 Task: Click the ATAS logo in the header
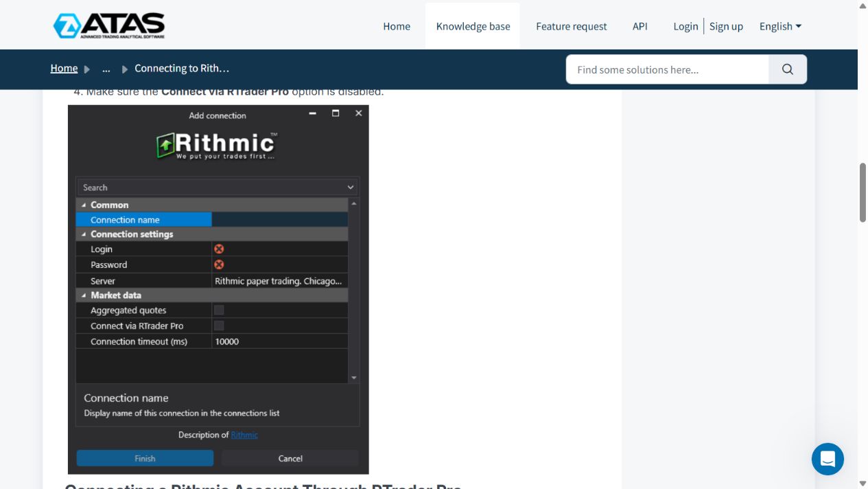pyautogui.click(x=109, y=26)
